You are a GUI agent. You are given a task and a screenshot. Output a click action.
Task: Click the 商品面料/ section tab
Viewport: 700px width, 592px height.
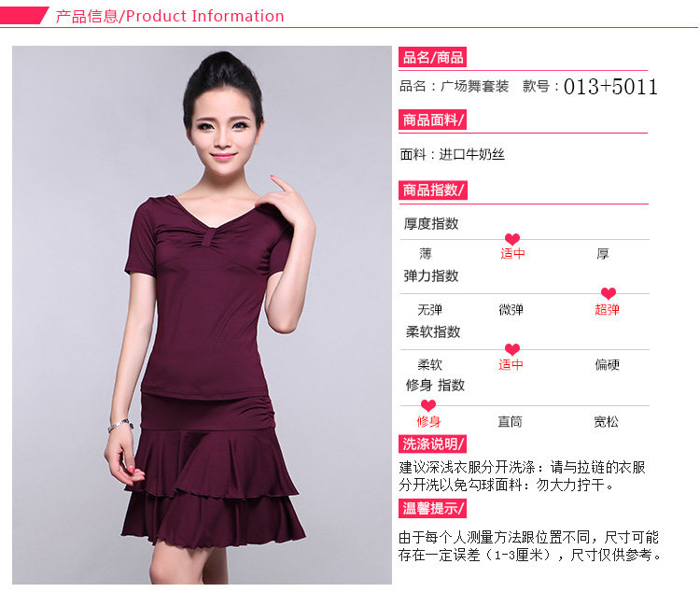432,120
